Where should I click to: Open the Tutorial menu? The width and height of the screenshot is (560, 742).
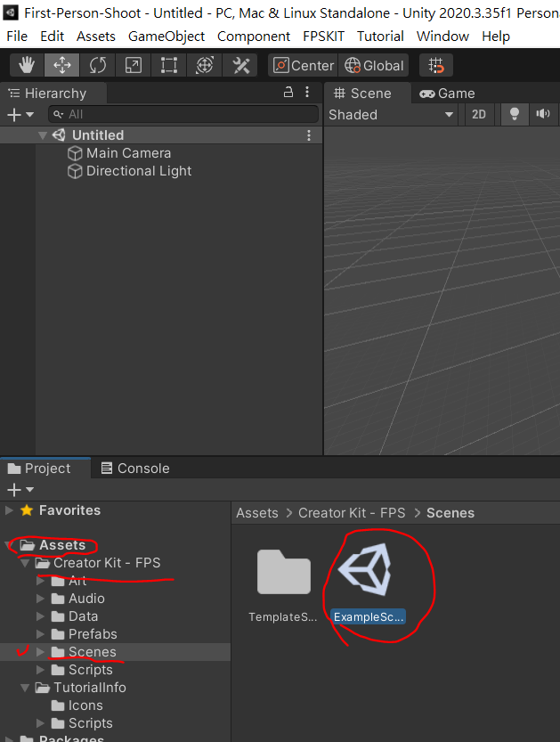tap(380, 37)
